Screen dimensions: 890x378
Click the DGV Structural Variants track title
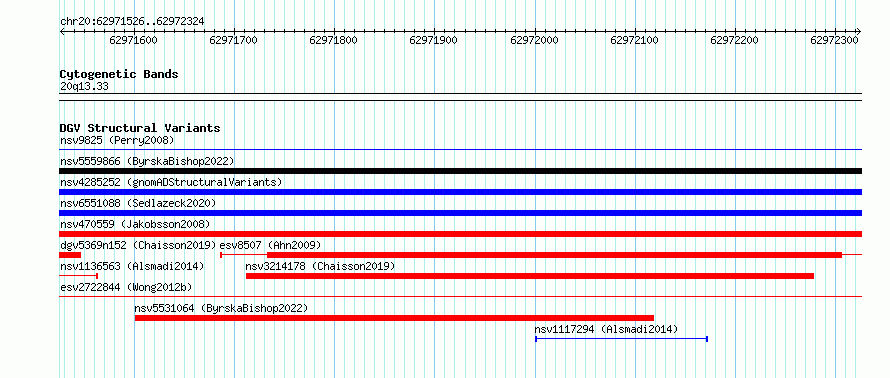pos(140,128)
